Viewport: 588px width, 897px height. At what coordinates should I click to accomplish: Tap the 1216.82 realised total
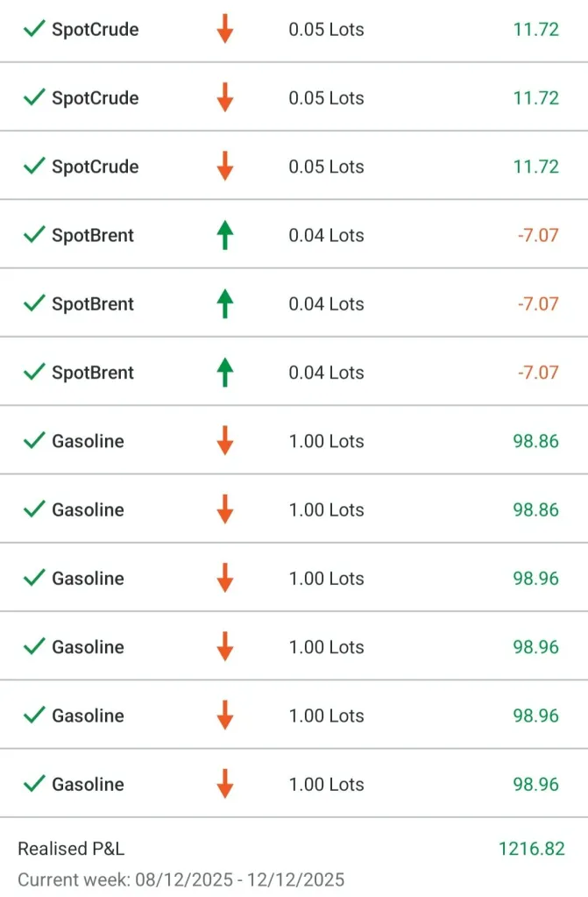[531, 849]
